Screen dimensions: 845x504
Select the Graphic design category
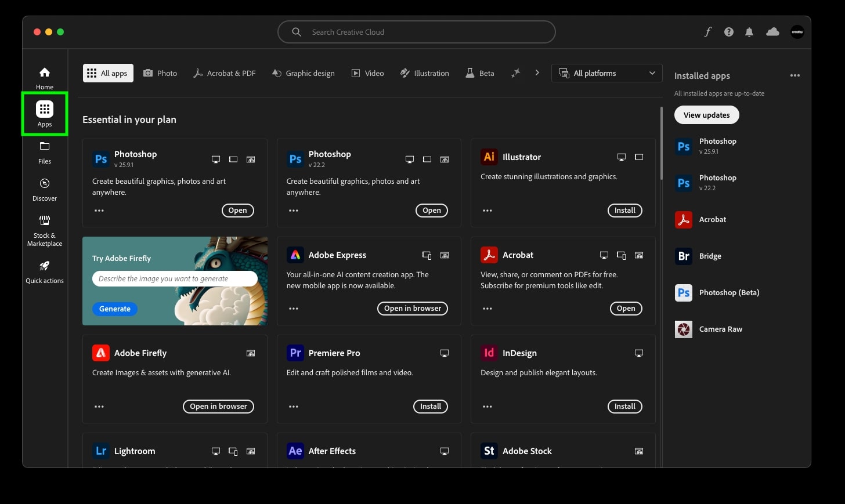(x=304, y=73)
